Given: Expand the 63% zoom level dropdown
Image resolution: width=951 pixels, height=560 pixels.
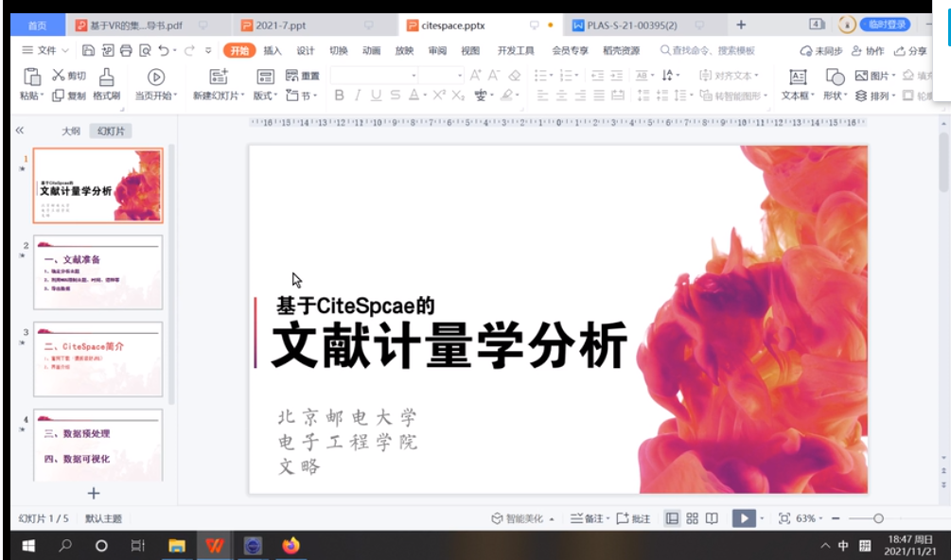Looking at the screenshot, I should (x=820, y=518).
